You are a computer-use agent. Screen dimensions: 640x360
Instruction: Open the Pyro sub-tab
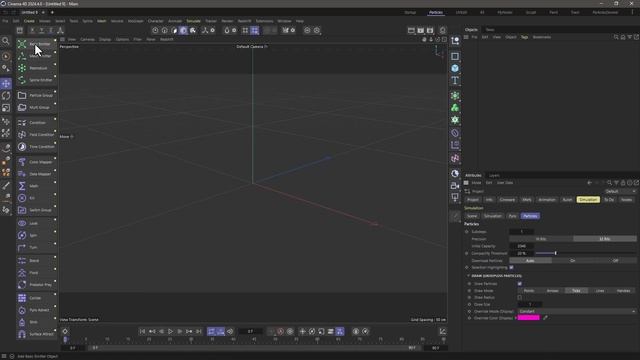tap(512, 216)
